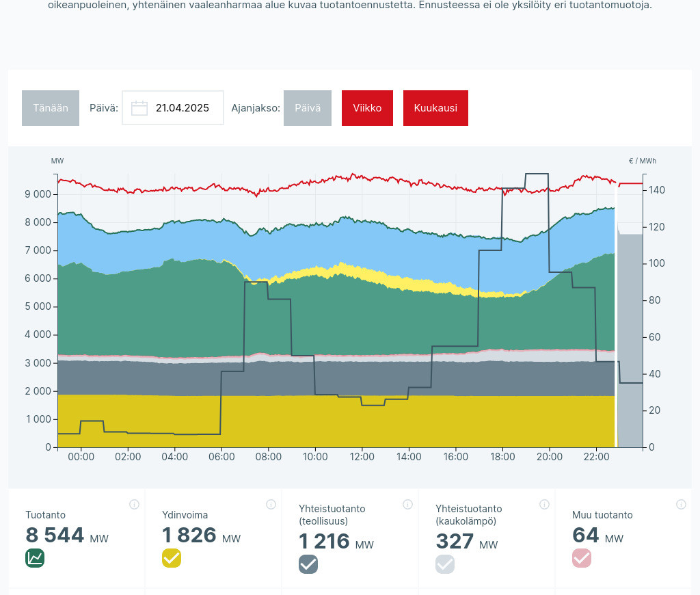
Task: Click the calendar icon in the date field
Action: [x=139, y=108]
